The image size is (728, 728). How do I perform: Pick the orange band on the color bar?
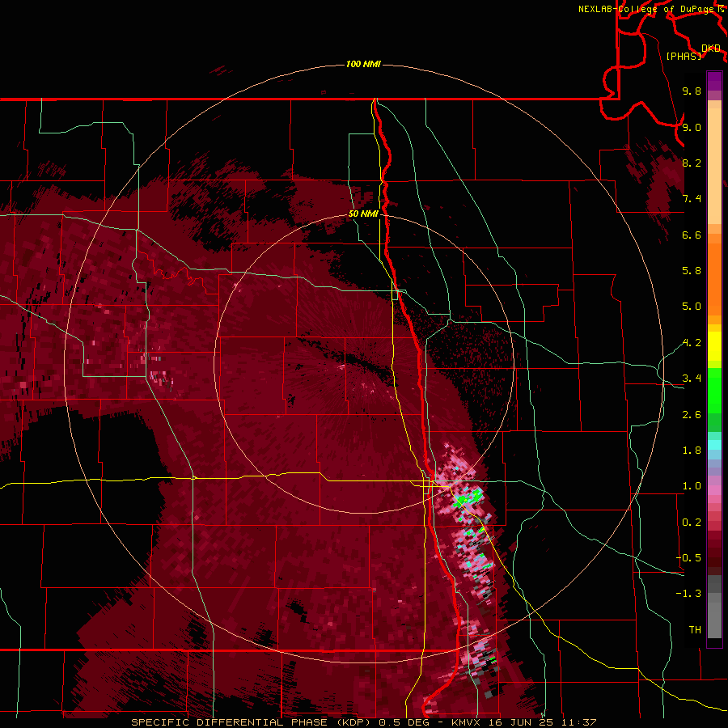714,279
